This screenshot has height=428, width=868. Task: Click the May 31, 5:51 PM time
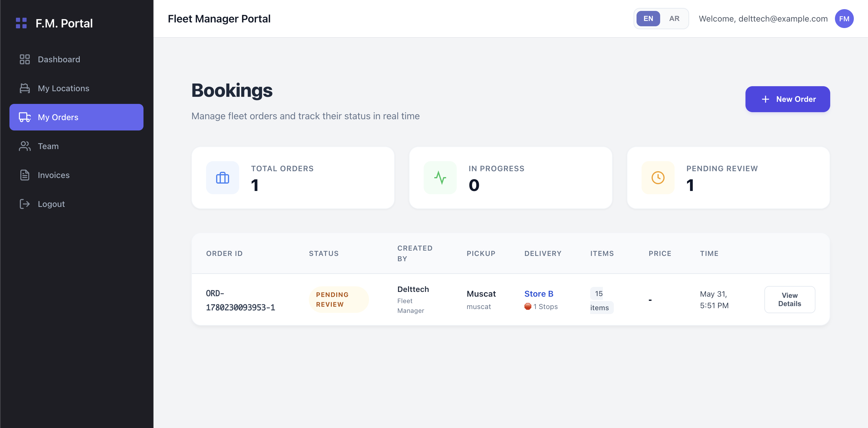point(714,300)
